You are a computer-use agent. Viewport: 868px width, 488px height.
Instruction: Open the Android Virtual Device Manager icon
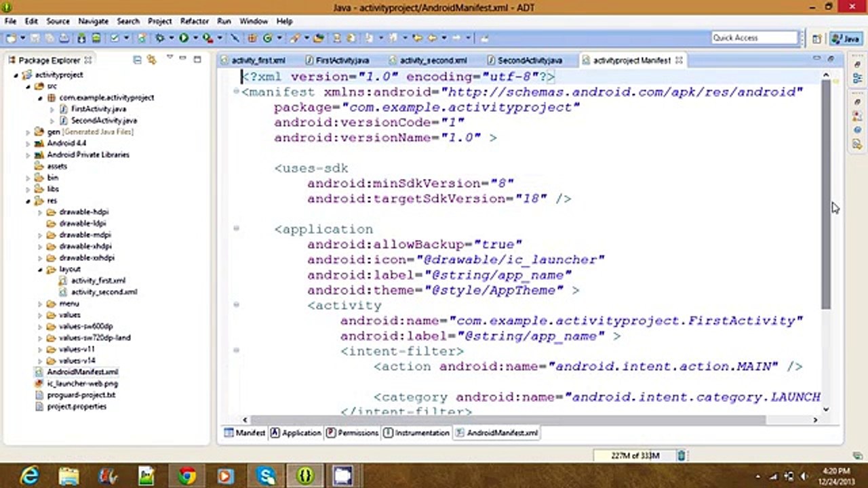click(96, 38)
